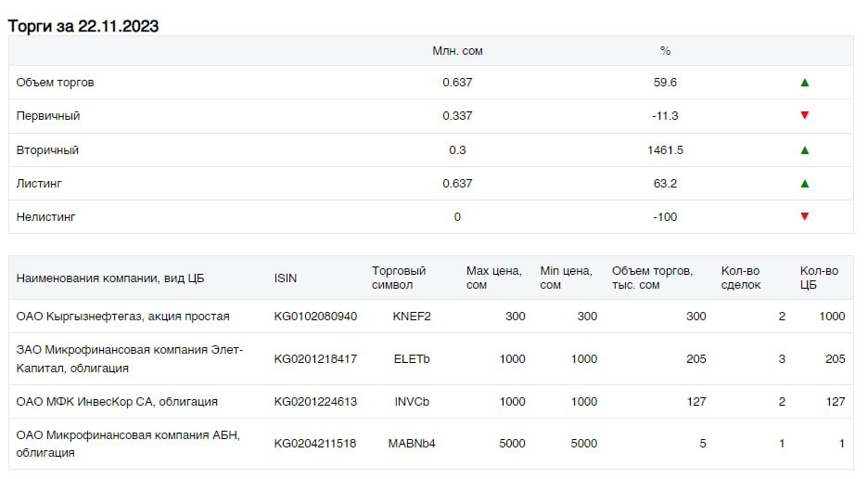Click the 0 value in Нелистинг row
This screenshot has height=479, width=868.
(457, 217)
